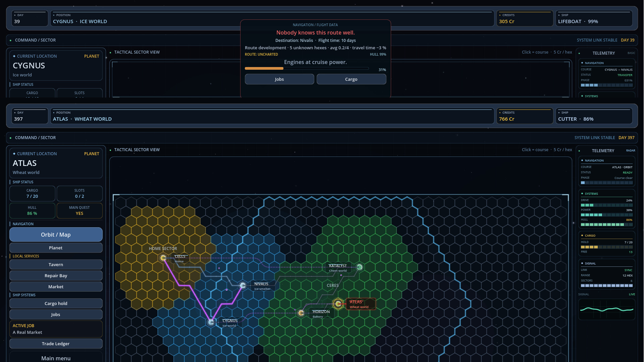Click the MAIN QUEST YES tile
Image resolution: width=644 pixels, height=362 pixels.
(79, 210)
